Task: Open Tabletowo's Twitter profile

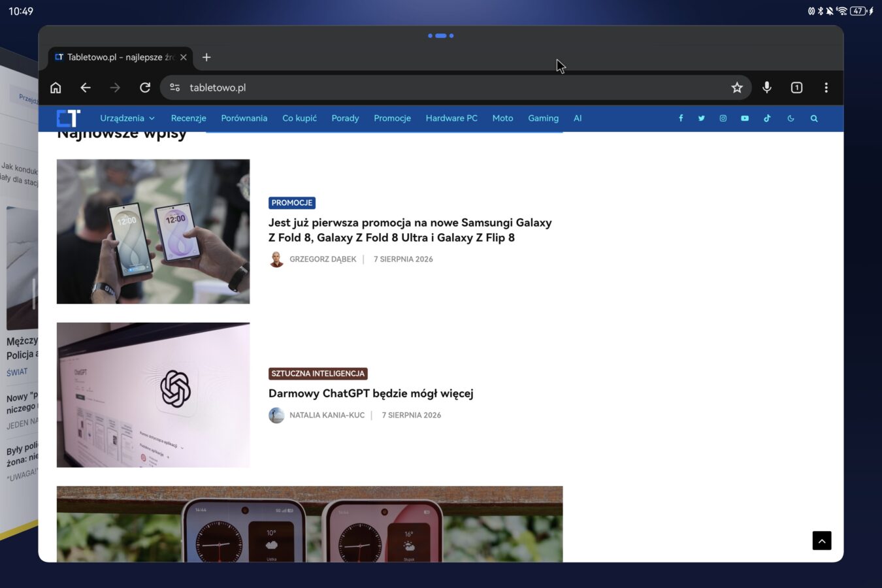Action: tap(702, 118)
